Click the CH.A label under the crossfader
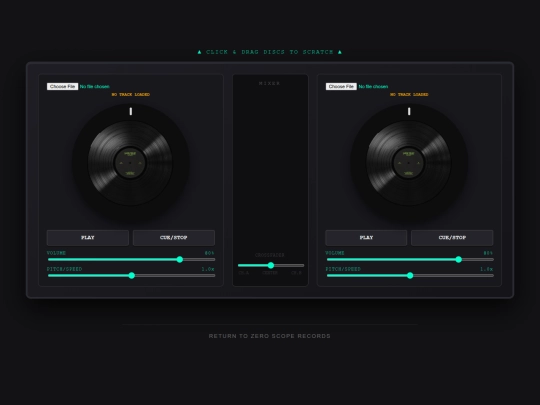The image size is (540, 405). point(244,273)
